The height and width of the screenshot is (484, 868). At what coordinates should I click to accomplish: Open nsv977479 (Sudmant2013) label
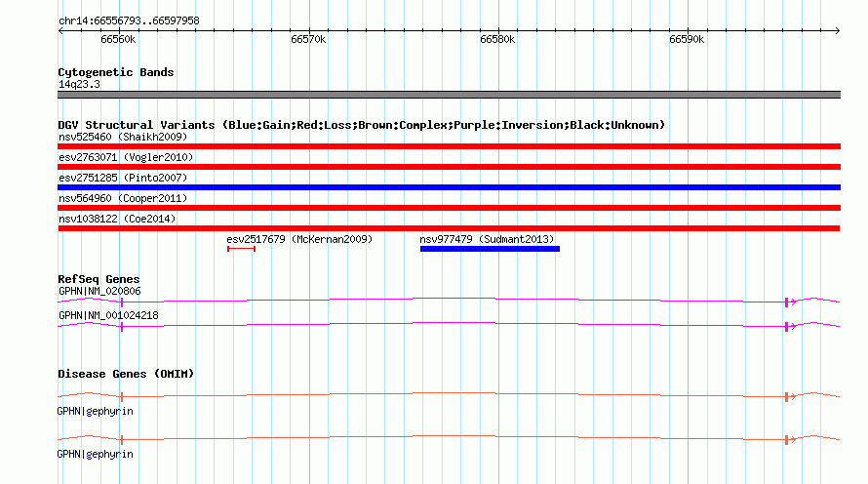click(x=487, y=239)
